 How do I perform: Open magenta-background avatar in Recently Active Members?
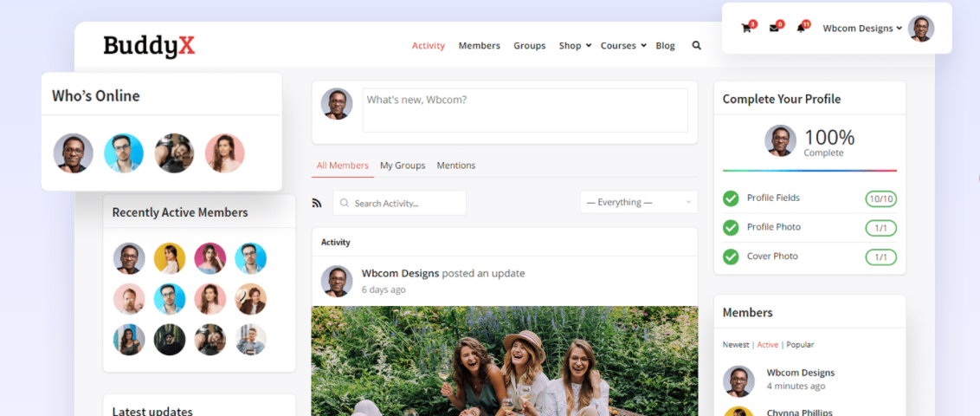[x=210, y=258]
